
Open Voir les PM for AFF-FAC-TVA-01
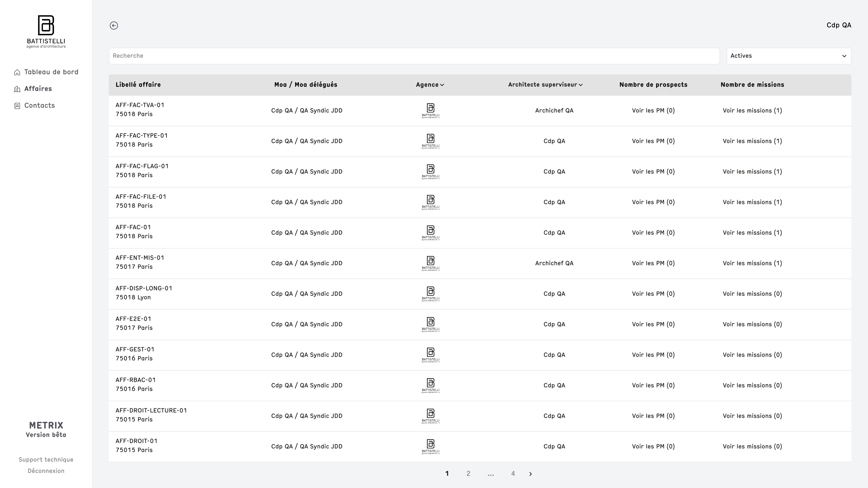click(653, 111)
